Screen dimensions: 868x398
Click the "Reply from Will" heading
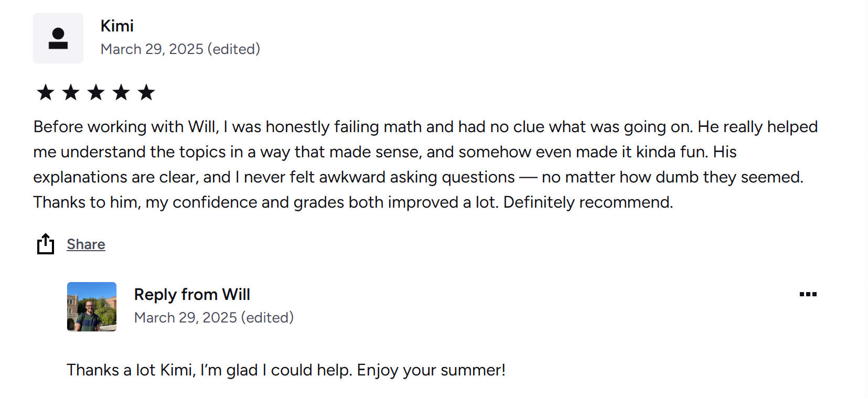192,294
